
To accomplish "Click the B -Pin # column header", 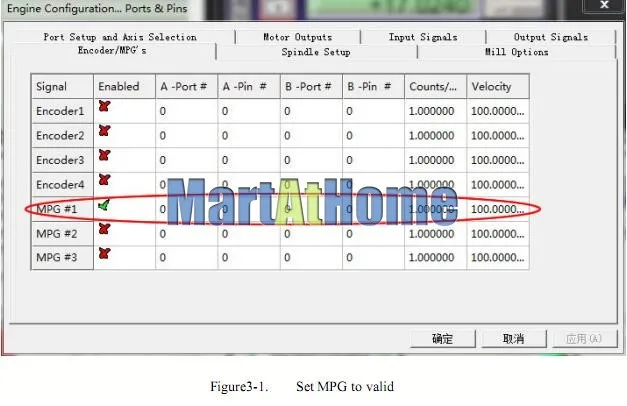I will (373, 86).
